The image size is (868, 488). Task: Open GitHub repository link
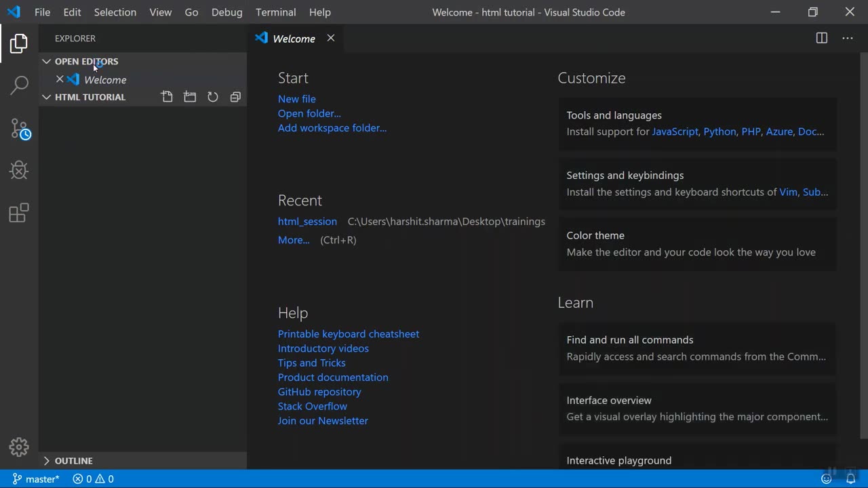tap(319, 392)
